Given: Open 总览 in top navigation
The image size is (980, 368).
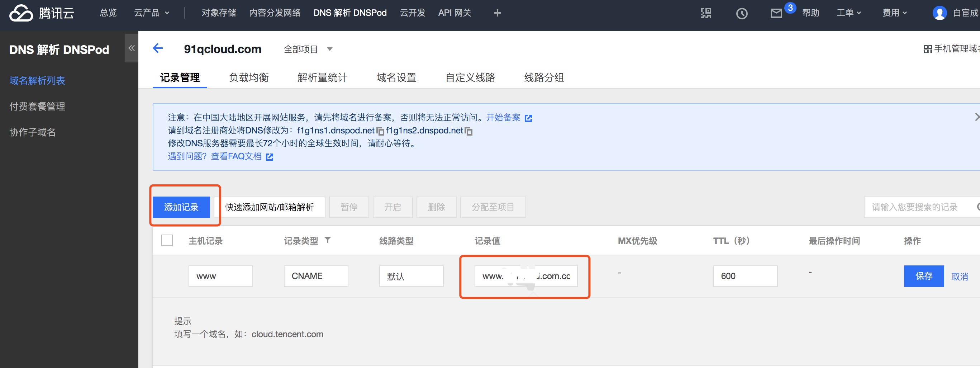Looking at the screenshot, I should (108, 13).
